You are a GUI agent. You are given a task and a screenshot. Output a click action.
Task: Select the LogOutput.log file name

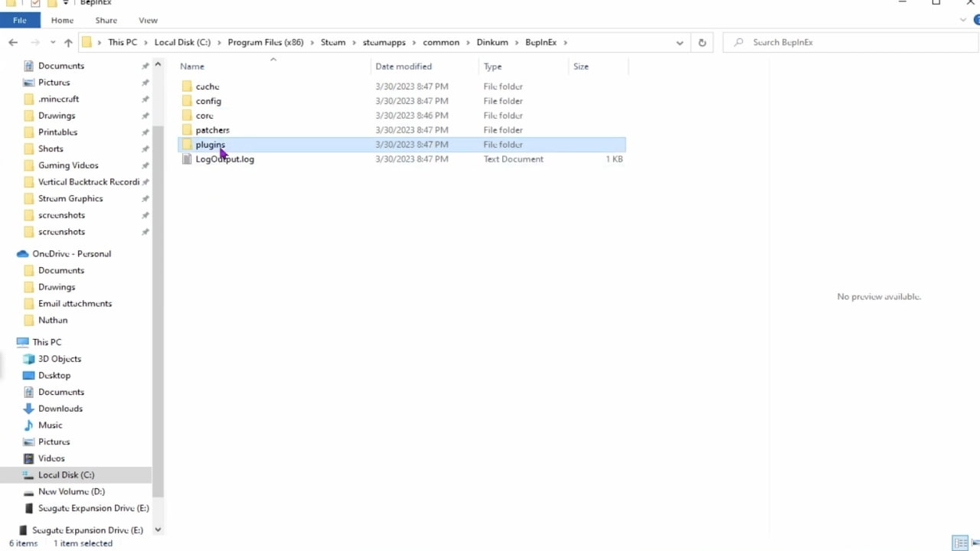(224, 159)
